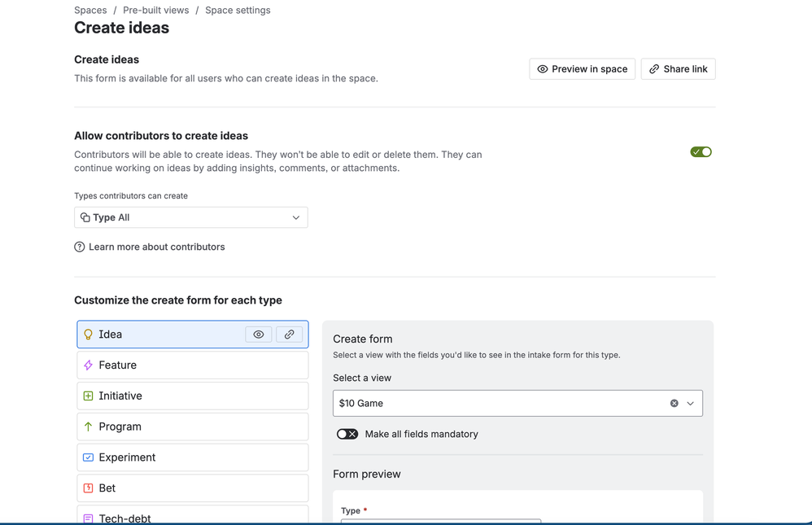Select the Tech-debt type row
Screen dimensions: 812x525
[193, 516]
